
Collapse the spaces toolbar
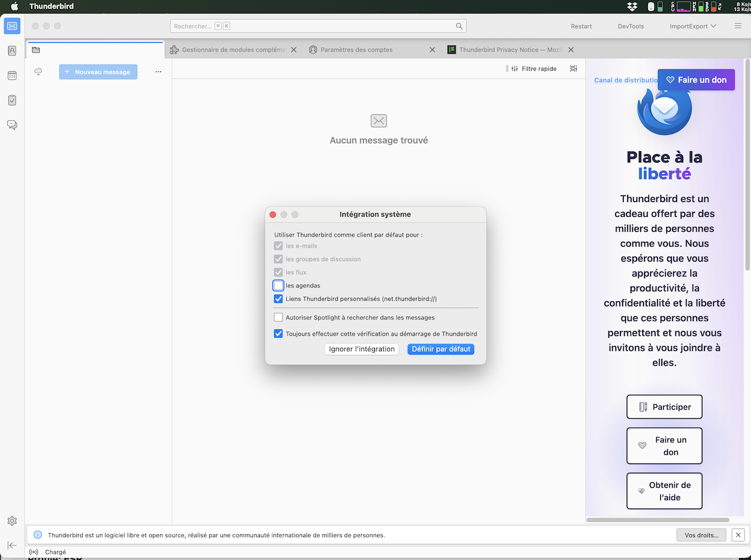click(12, 545)
